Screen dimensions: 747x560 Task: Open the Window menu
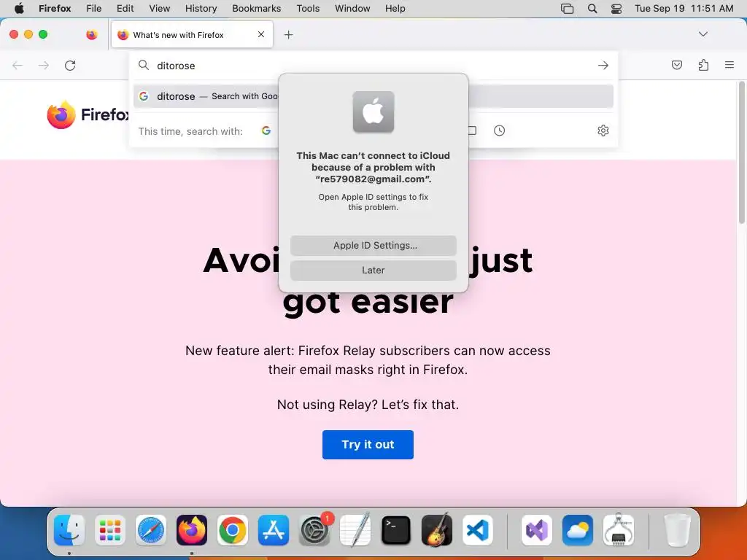[x=352, y=9]
